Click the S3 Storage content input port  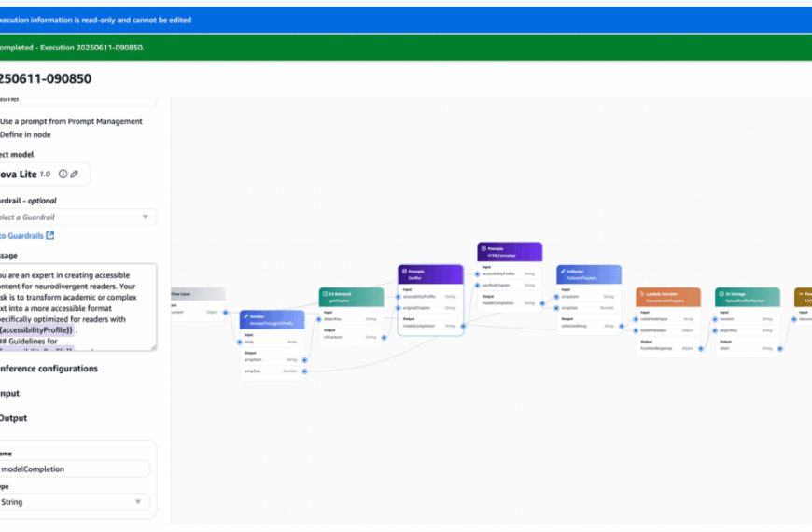715,319
